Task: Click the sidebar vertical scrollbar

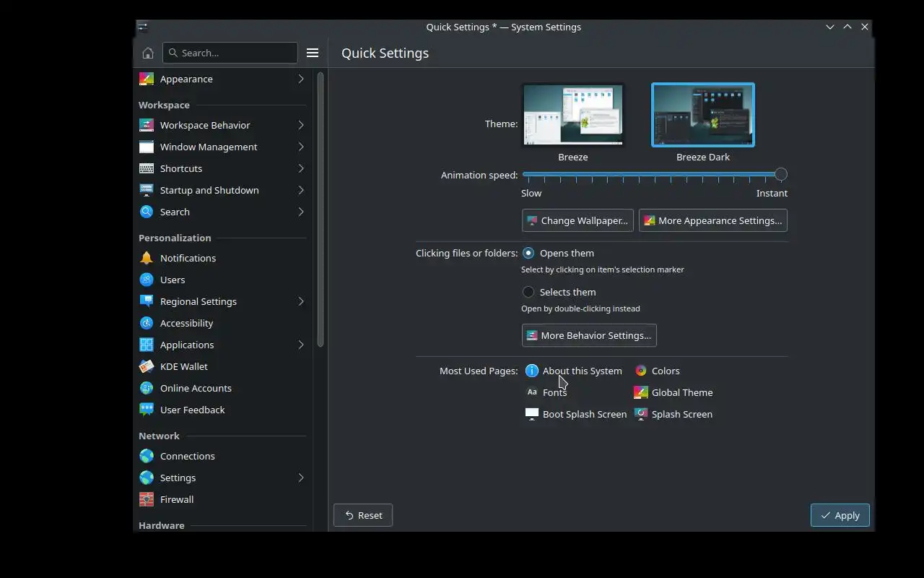Action: 321,210
